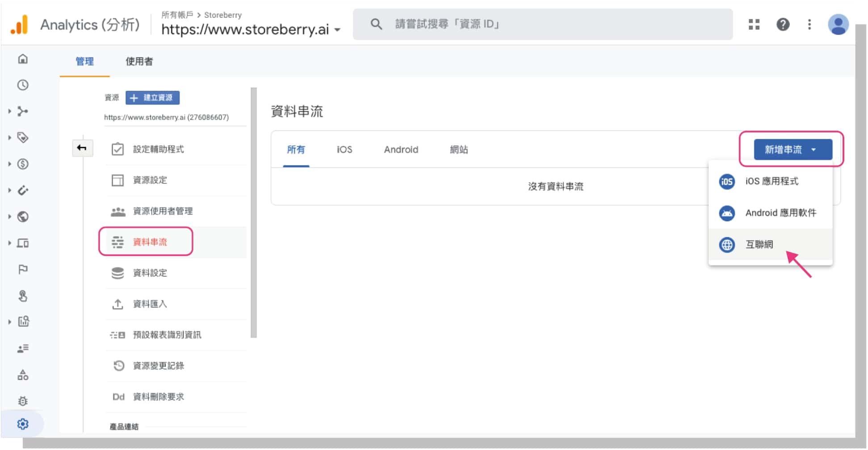Select the 網站 streams tab

coord(459,150)
